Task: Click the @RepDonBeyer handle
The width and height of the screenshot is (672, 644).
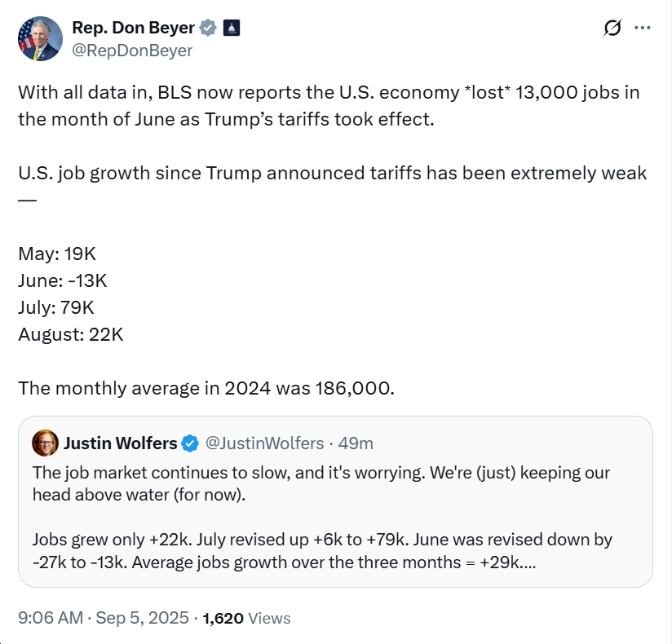Action: [x=132, y=51]
